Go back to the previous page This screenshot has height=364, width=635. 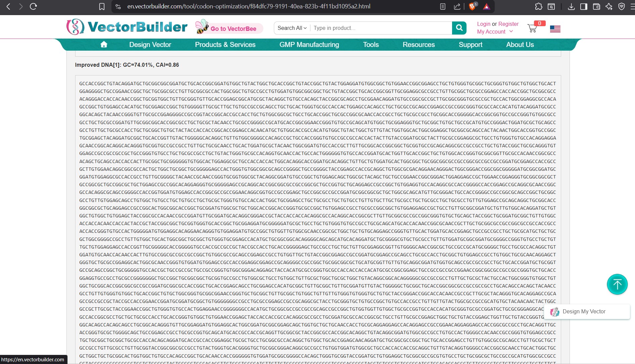pyautogui.click(x=8, y=6)
